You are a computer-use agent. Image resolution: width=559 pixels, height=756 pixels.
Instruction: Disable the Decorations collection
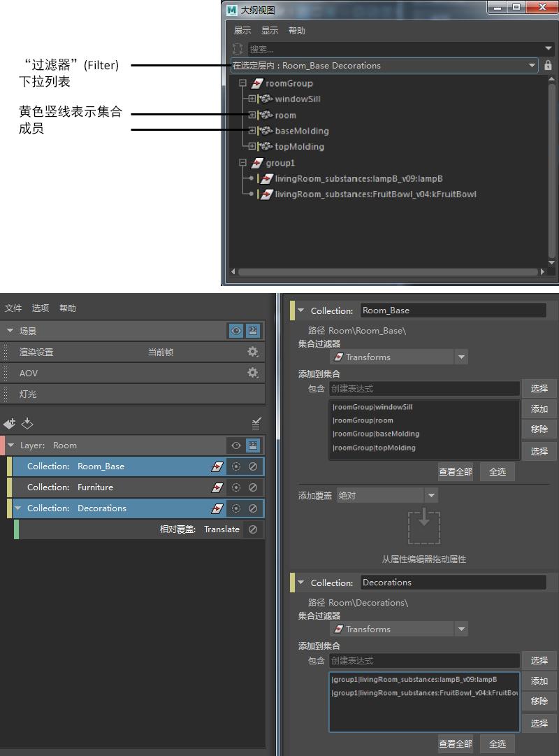[x=253, y=508]
